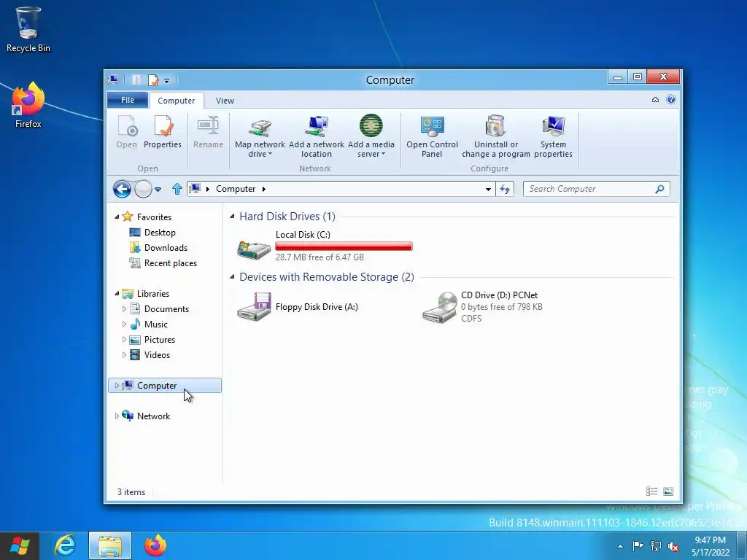The width and height of the screenshot is (747, 560).
Task: Click the Open ribbon button
Action: [127, 132]
